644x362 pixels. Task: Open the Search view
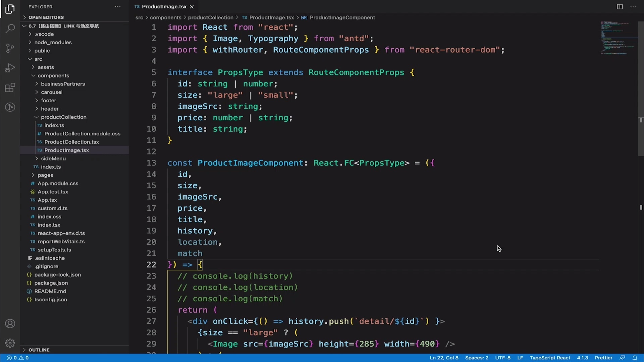click(x=10, y=28)
